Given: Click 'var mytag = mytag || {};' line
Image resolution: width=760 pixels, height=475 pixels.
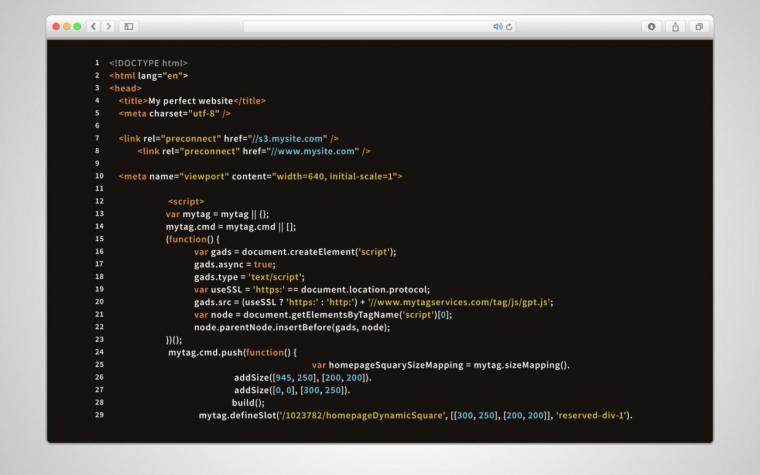Looking at the screenshot, I should pyautogui.click(x=217, y=214).
